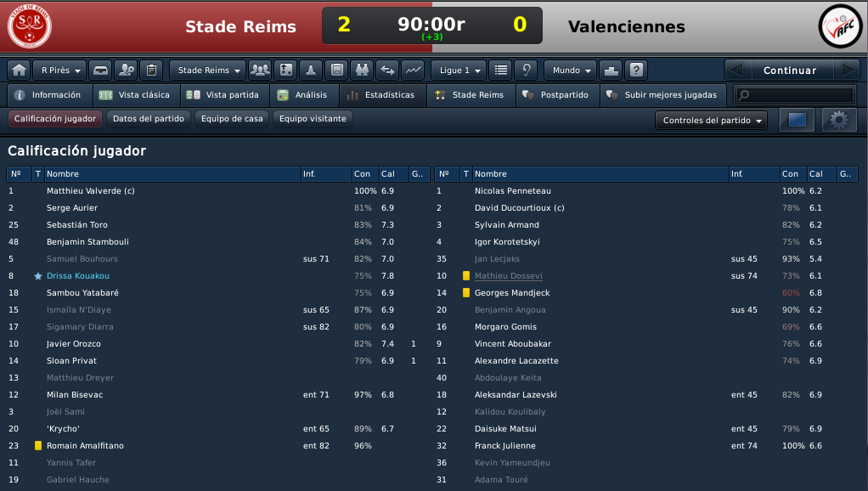Expand the Ligue 1 dropdown
The width and height of the screenshot is (868, 491).
459,71
